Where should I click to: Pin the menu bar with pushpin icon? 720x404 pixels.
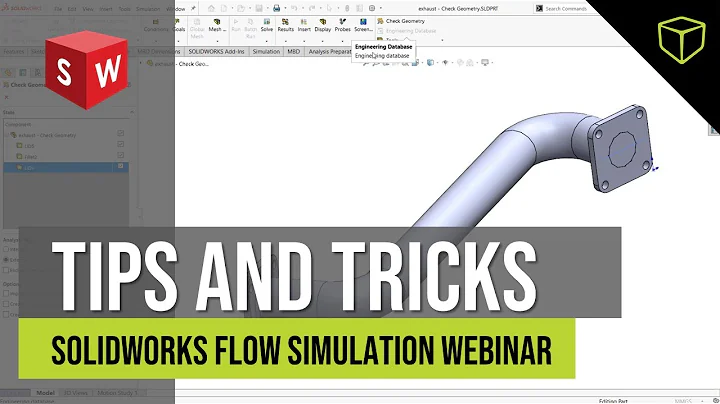click(193, 8)
